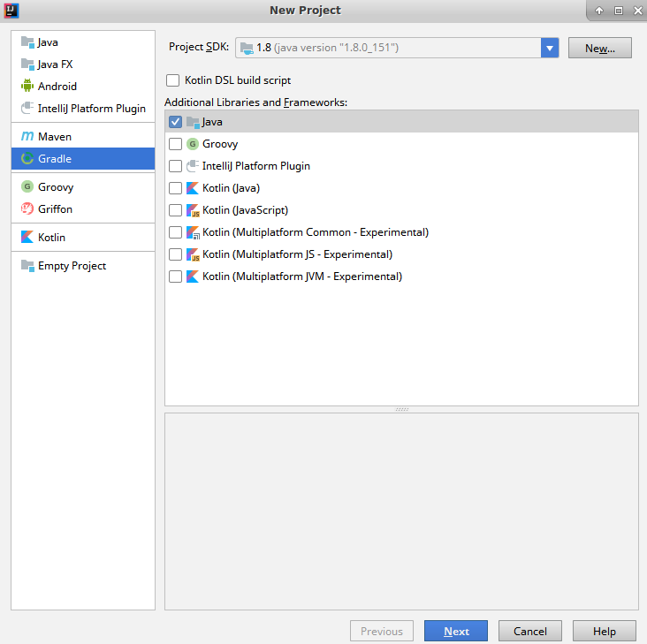Click the 'Kotlin (Multiplatform Common - Experimental)' text
This screenshot has width=647, height=644.
coord(316,232)
